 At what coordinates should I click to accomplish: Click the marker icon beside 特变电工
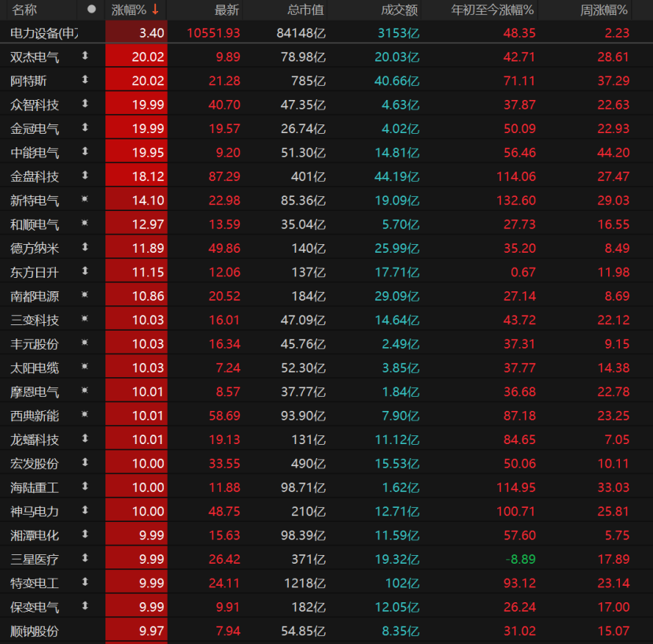tap(85, 583)
